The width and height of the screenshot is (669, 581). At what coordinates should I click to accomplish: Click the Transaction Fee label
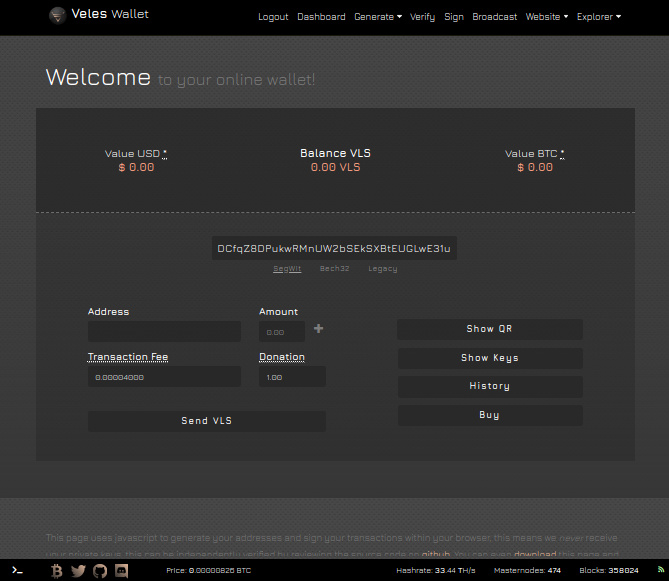click(x=128, y=357)
